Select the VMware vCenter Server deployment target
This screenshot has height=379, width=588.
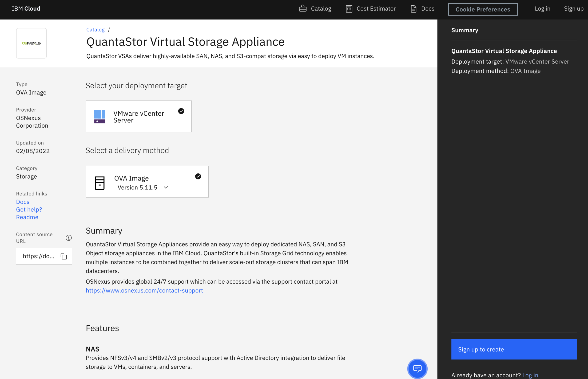tap(139, 116)
